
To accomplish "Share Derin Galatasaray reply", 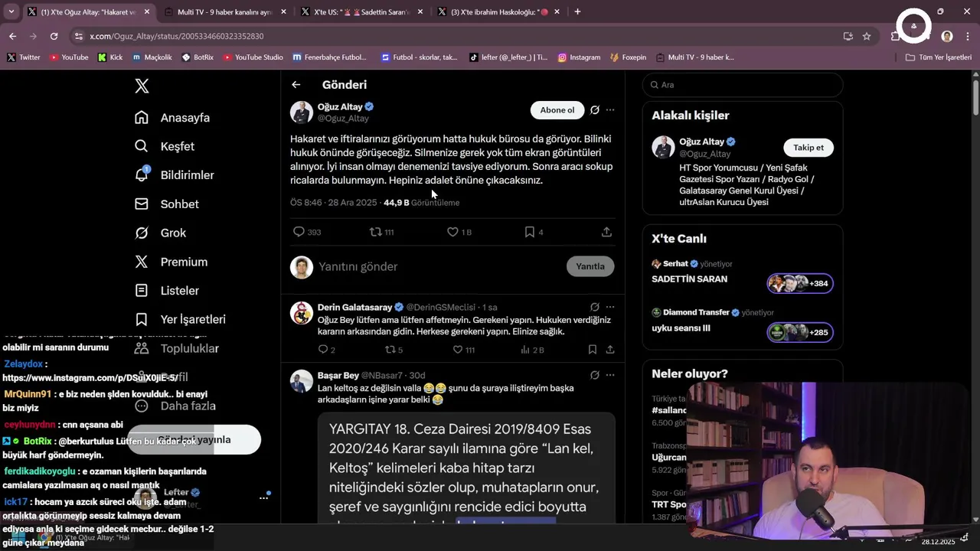I will [x=610, y=350].
